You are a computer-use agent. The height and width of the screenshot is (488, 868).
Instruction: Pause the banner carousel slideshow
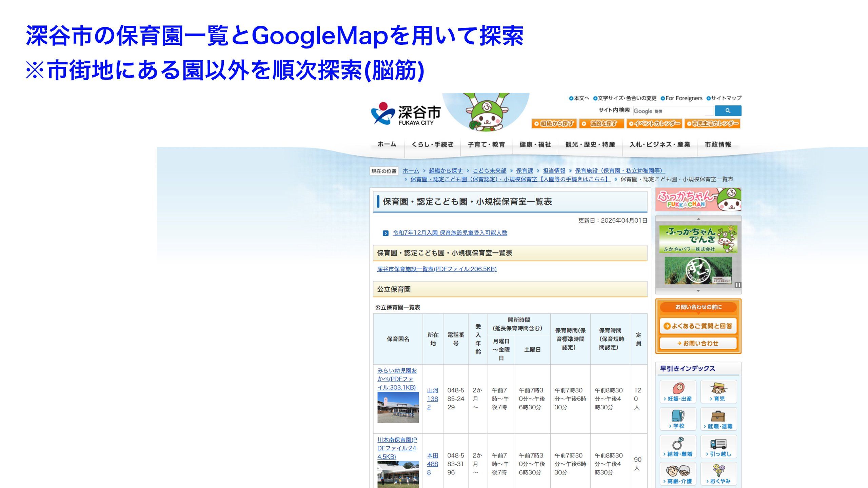click(x=738, y=285)
